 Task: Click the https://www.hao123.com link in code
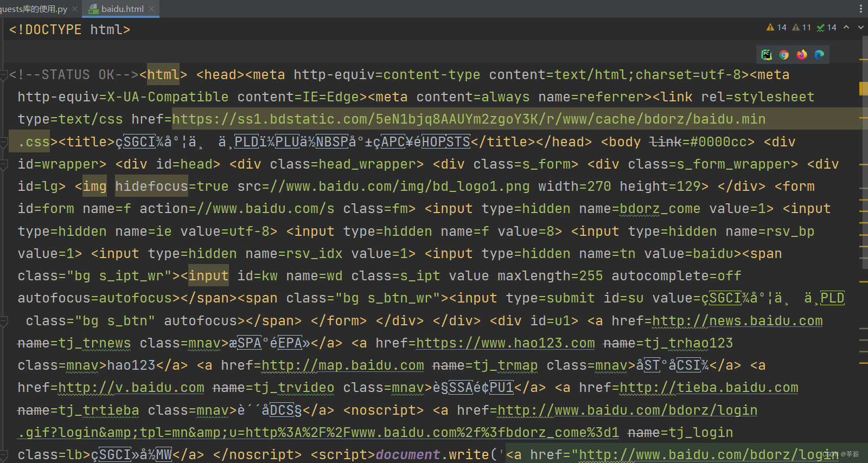(506, 343)
